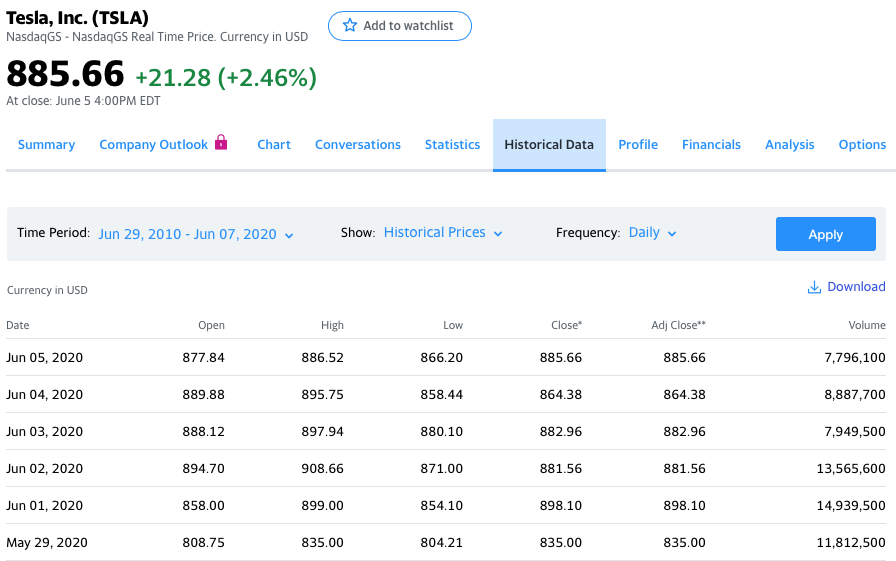Open the Analysis tab
896x561 pixels.
click(x=789, y=145)
